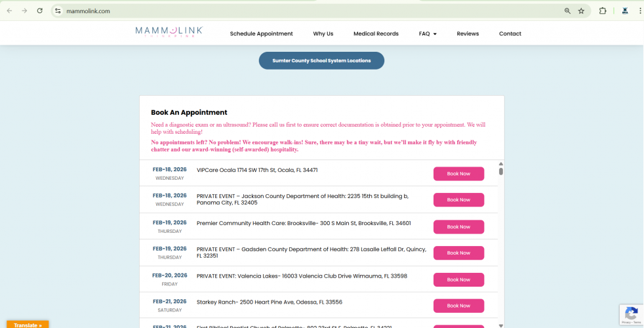Image resolution: width=644 pixels, height=328 pixels.
Task: Click the reCAPTCHA badge
Action: point(632,315)
